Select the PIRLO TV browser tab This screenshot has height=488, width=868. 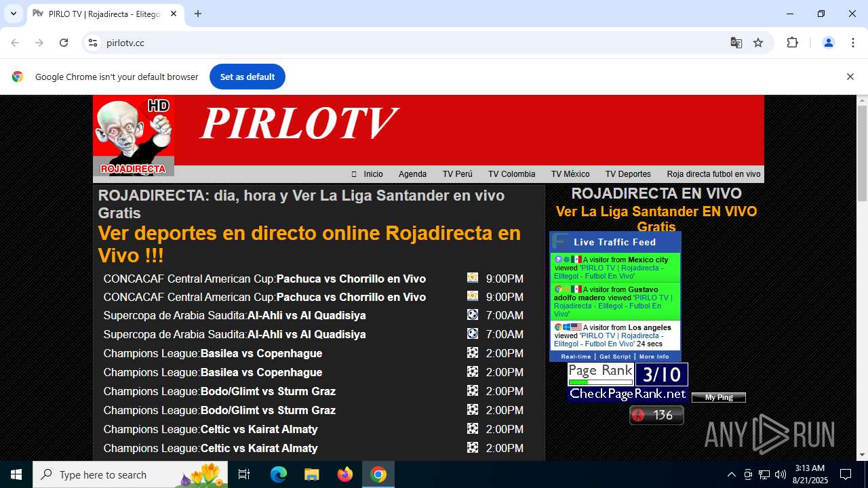[x=105, y=14]
